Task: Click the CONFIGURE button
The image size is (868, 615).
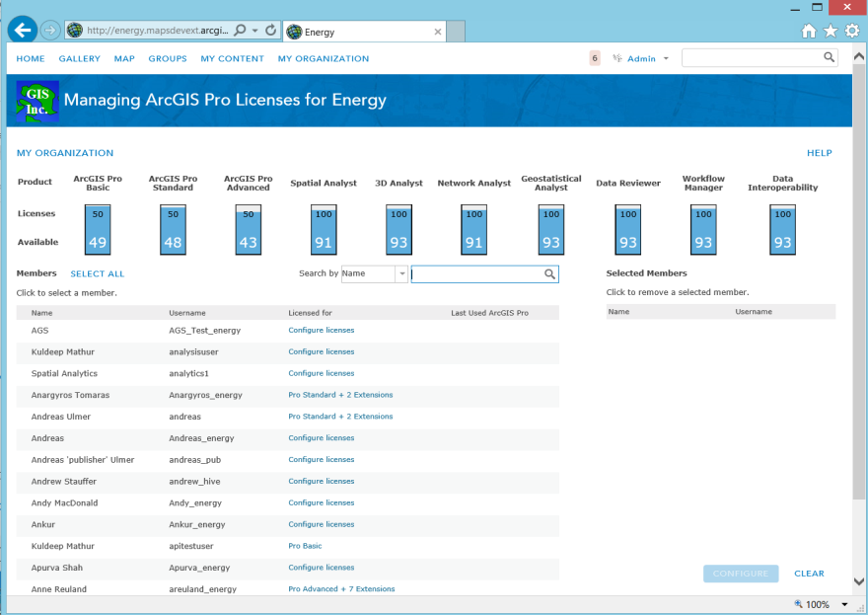Action: tap(741, 574)
